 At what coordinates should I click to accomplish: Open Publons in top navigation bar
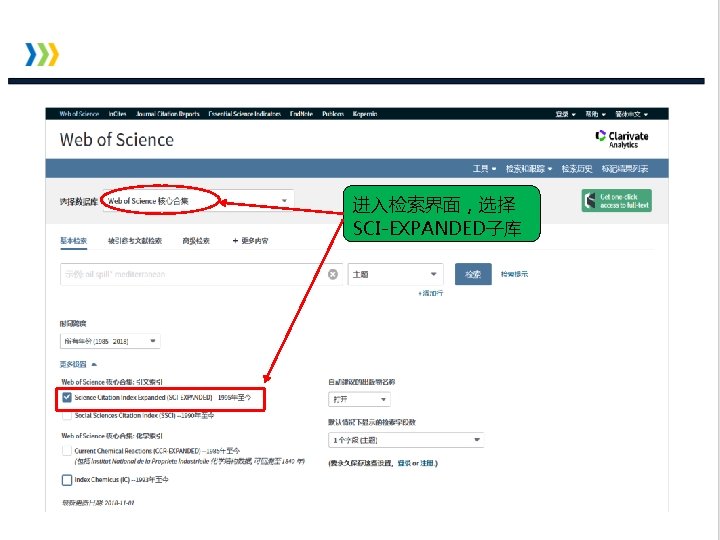pos(333,114)
